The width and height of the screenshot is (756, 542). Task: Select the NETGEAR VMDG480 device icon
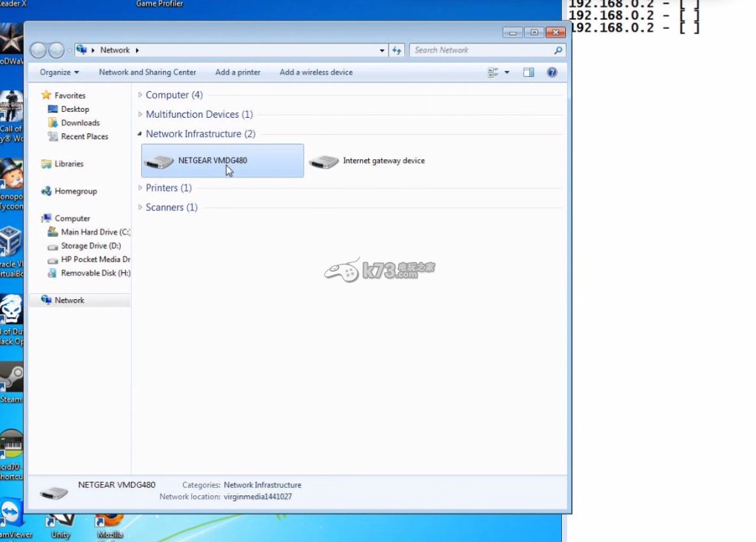pos(158,161)
